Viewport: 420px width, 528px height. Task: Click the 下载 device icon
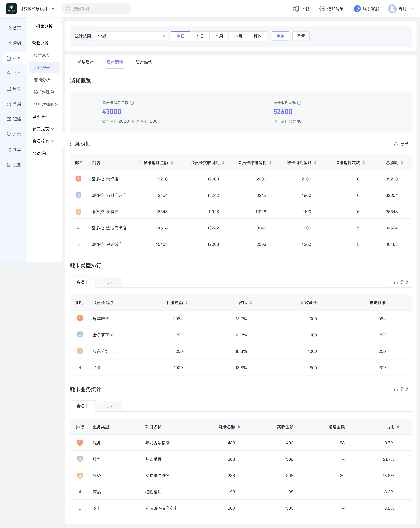coord(296,9)
